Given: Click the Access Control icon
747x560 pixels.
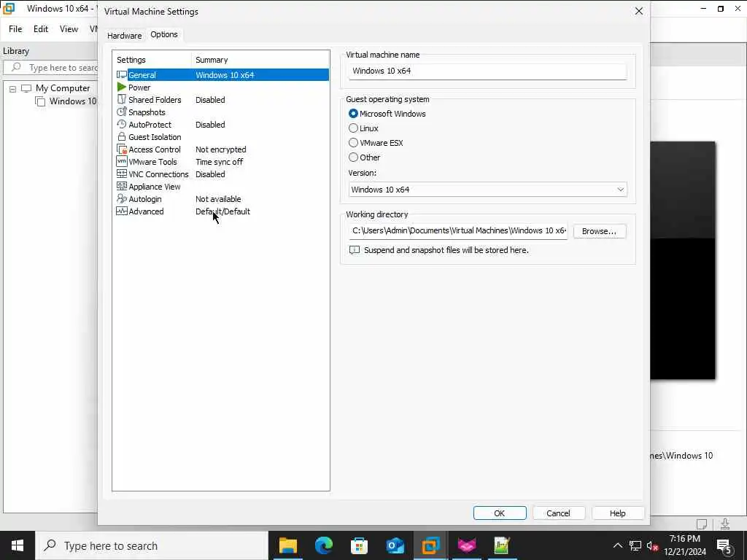Looking at the screenshot, I should point(122,149).
